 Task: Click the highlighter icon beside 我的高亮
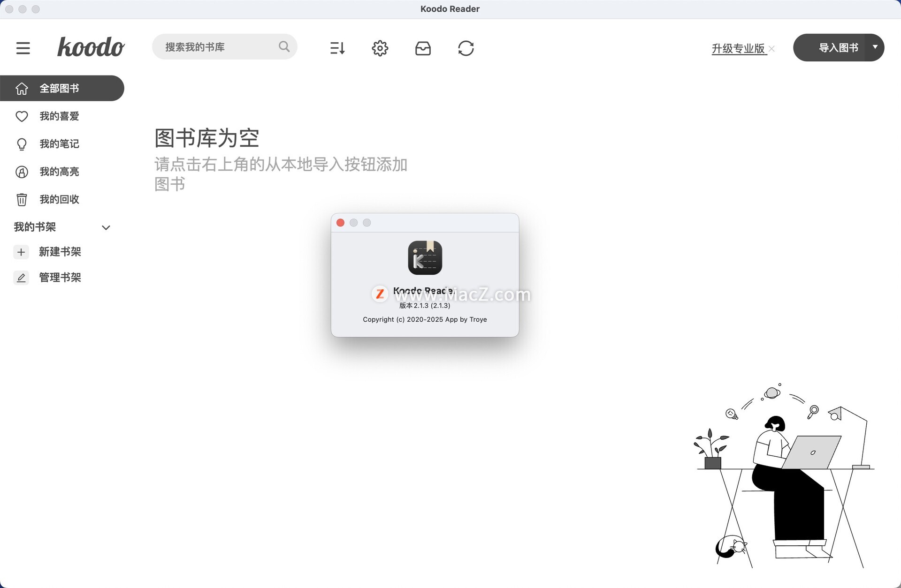tap(22, 172)
